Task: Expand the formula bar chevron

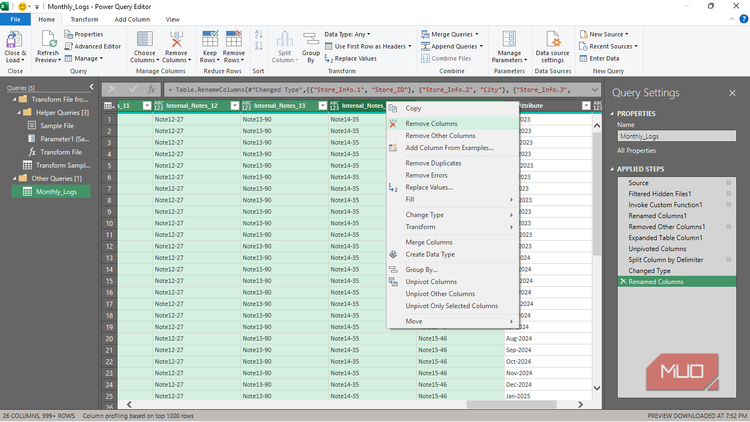Action: 595,89
